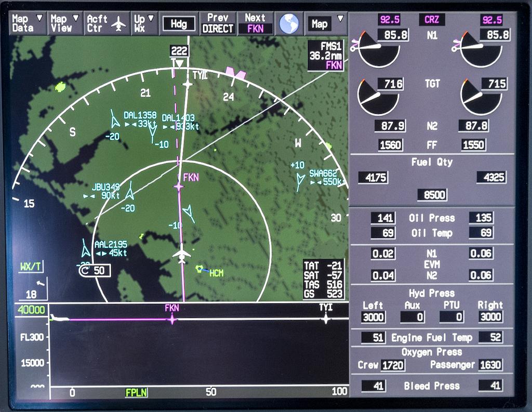The image size is (532, 412).
Task: Expand the Map View dropdown menu
Action: pyautogui.click(x=65, y=24)
